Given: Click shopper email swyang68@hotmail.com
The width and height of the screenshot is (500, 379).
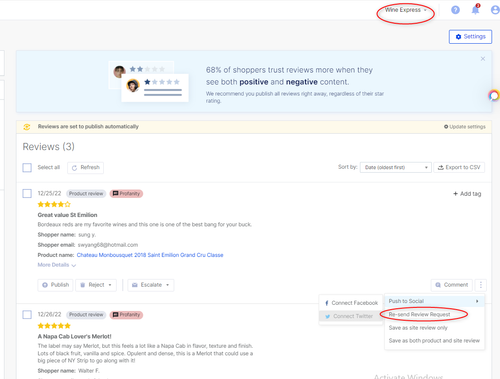Looking at the screenshot, I should [x=108, y=245].
